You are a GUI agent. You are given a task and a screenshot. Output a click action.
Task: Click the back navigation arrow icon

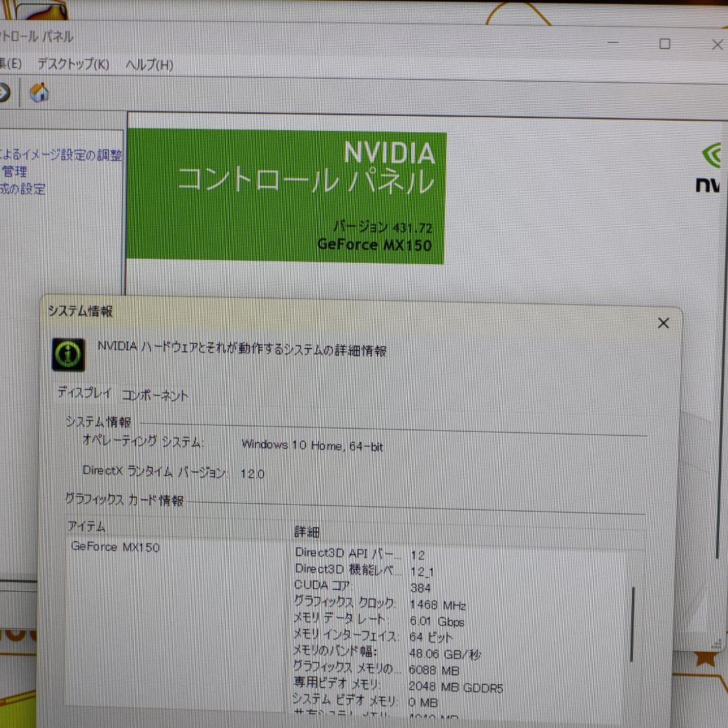pyautogui.click(x=3, y=94)
